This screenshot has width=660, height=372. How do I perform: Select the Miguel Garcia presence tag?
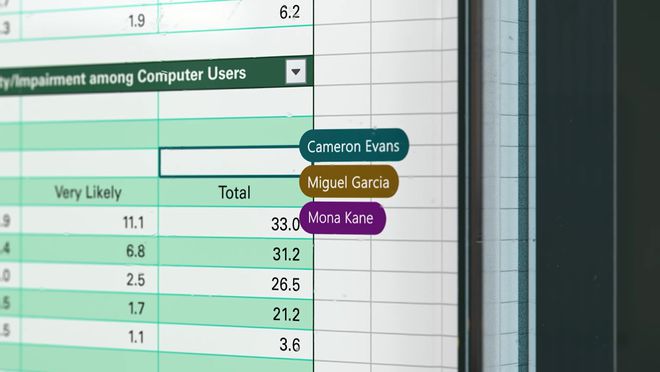tap(349, 182)
